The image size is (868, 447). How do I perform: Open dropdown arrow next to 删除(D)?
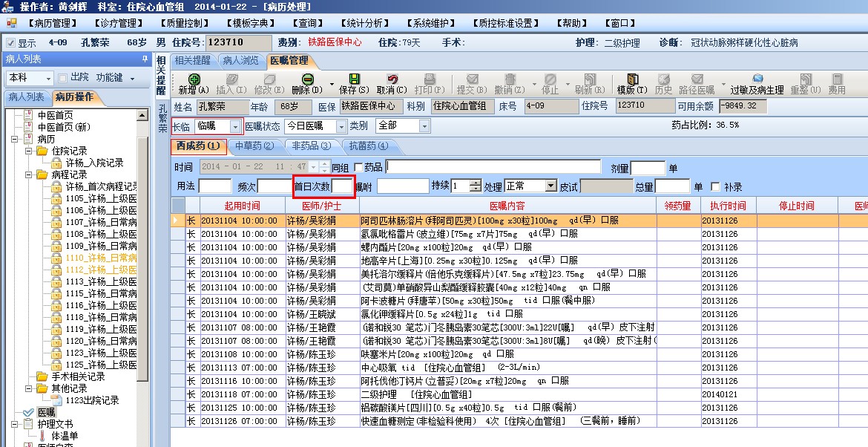[x=332, y=85]
